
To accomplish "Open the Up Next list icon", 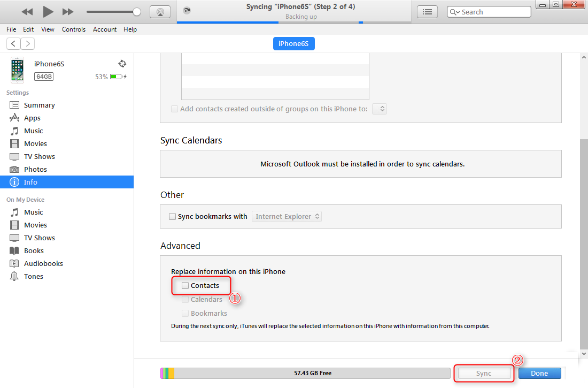I will [x=427, y=11].
